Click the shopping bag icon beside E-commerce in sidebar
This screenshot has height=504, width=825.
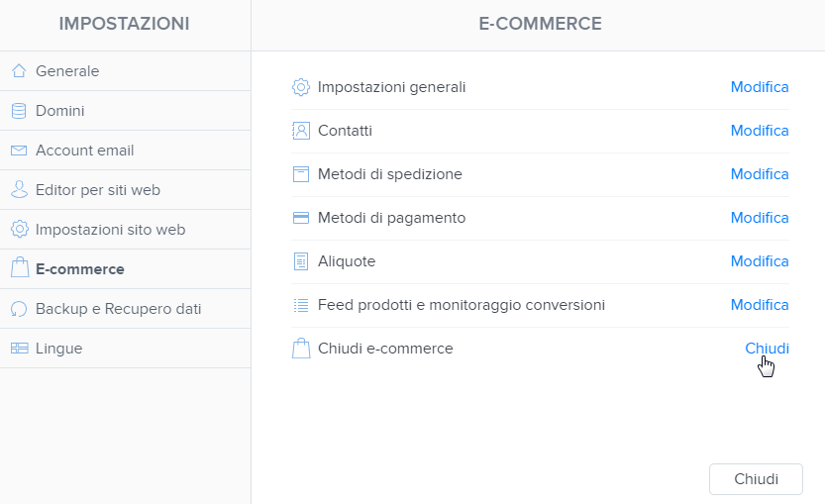[20, 267]
